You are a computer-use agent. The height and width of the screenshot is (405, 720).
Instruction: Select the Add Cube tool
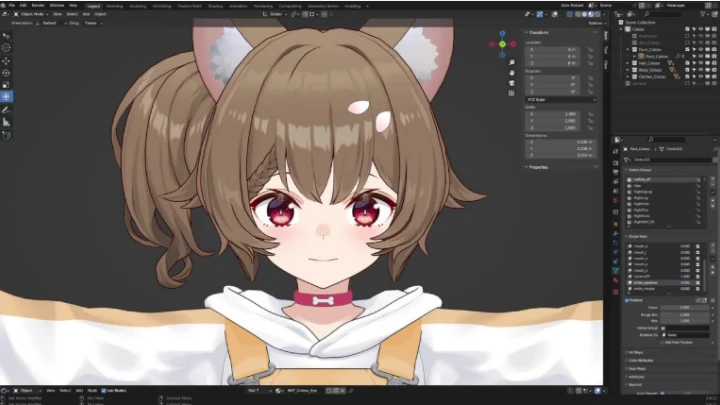(x=6, y=135)
